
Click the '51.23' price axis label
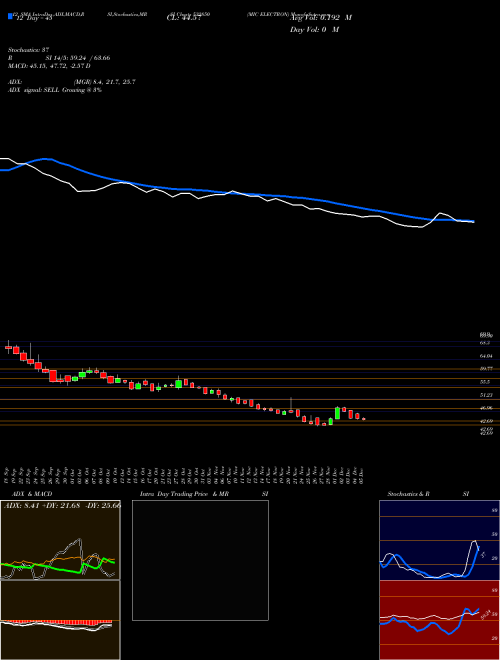tap(486, 395)
